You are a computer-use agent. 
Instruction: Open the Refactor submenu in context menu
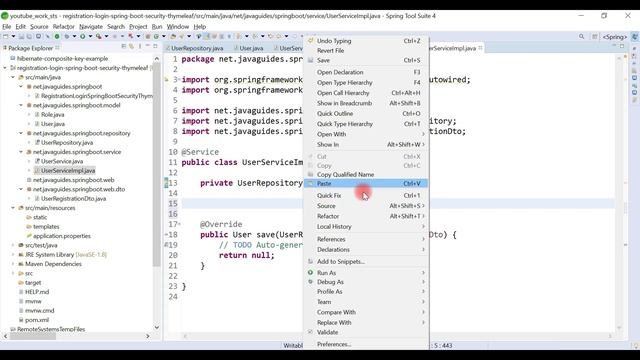tap(366, 216)
